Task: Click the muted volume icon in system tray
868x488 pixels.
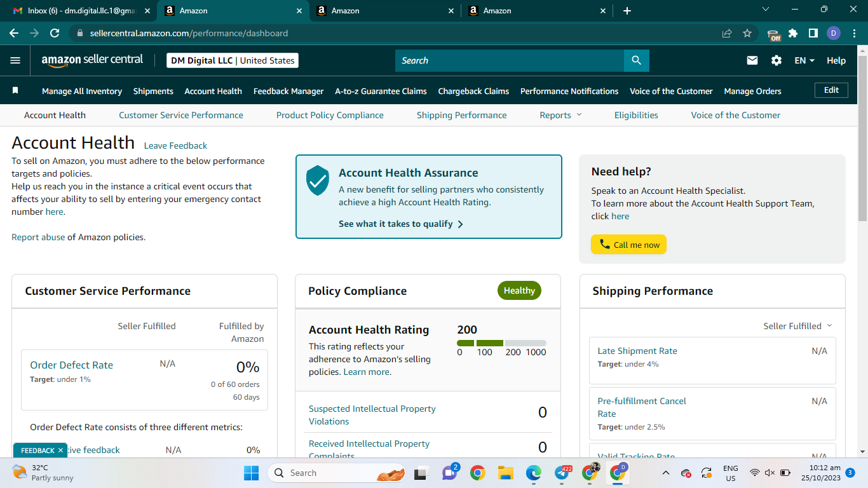Action: (x=770, y=473)
